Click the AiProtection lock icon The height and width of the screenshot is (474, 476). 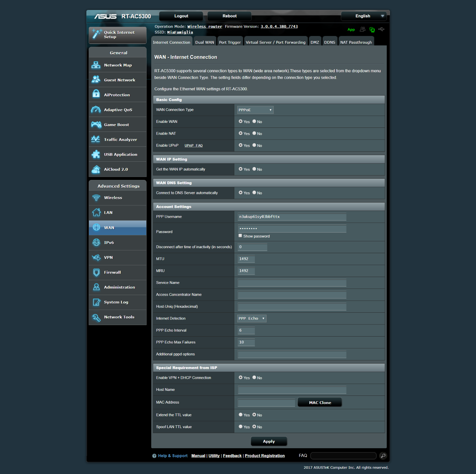coord(96,93)
